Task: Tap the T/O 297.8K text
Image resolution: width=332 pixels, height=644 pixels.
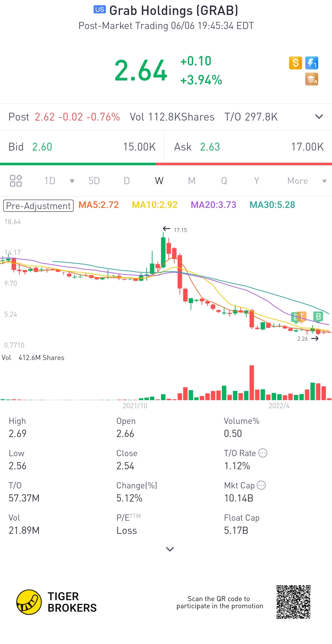Action: point(251,117)
